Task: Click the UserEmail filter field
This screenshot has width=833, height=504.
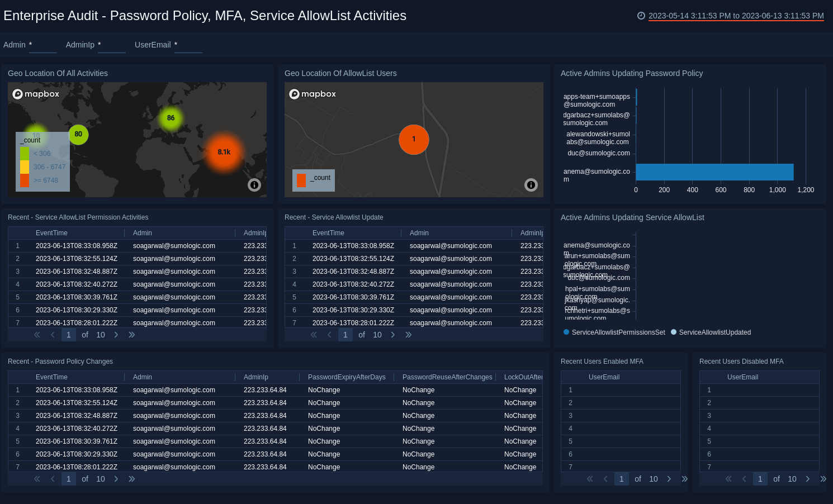Action: point(188,45)
